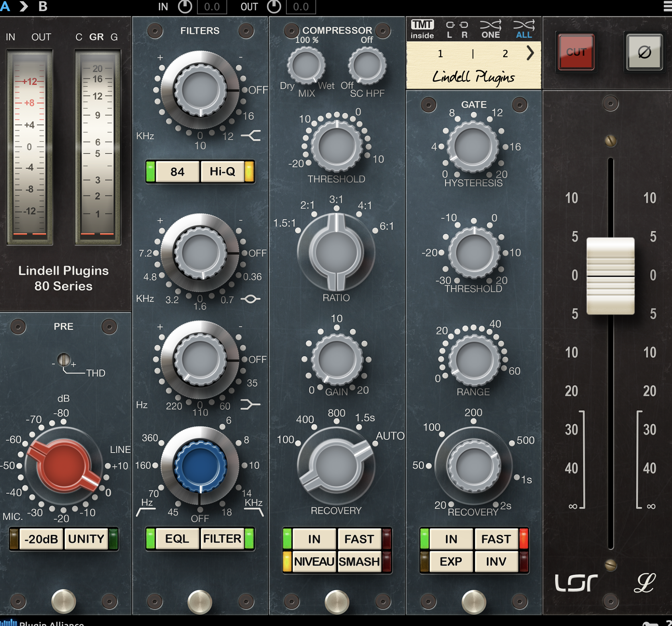The width and height of the screenshot is (672, 626).
Task: Toggle the compressor IN button
Action: 314,539
